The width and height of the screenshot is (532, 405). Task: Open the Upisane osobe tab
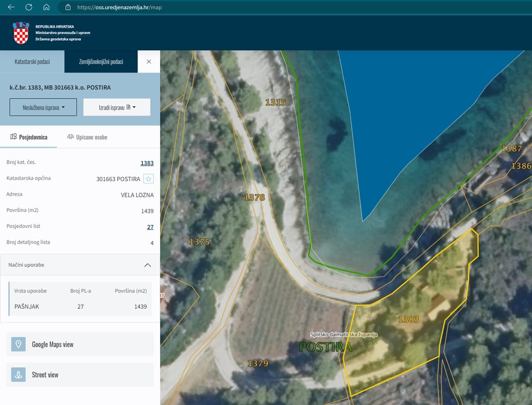point(87,137)
